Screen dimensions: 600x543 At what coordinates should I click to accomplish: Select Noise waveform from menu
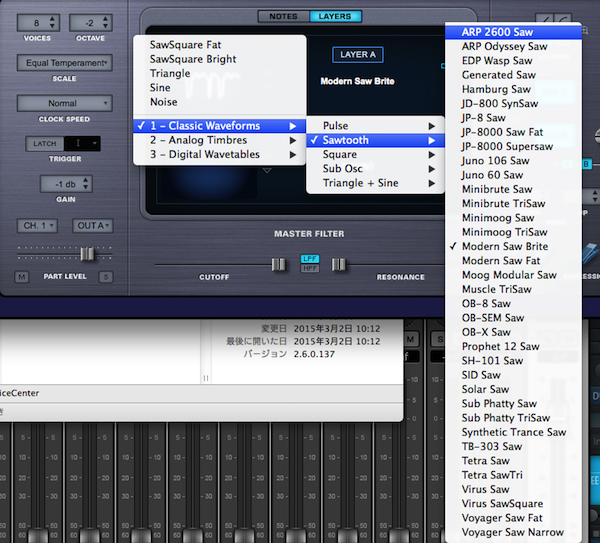[x=219, y=102]
